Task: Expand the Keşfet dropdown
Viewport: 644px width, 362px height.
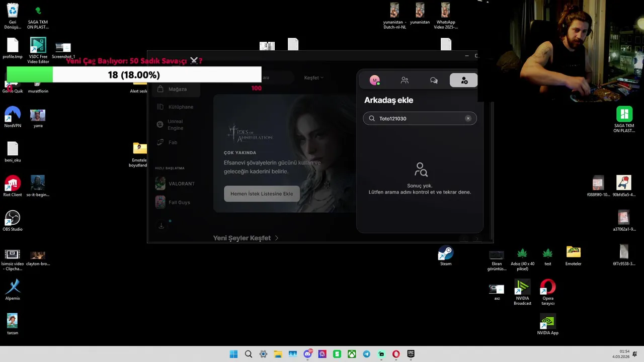Action: [313, 77]
